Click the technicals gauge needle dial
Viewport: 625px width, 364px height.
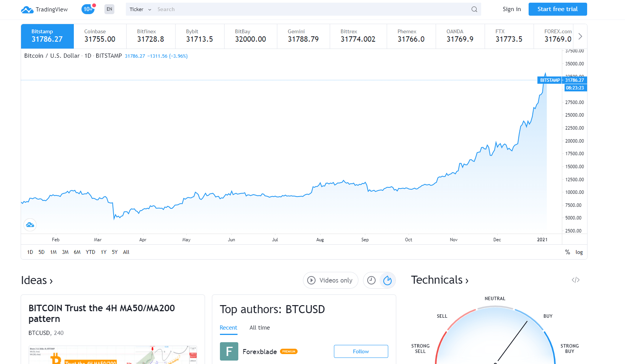click(x=495, y=335)
